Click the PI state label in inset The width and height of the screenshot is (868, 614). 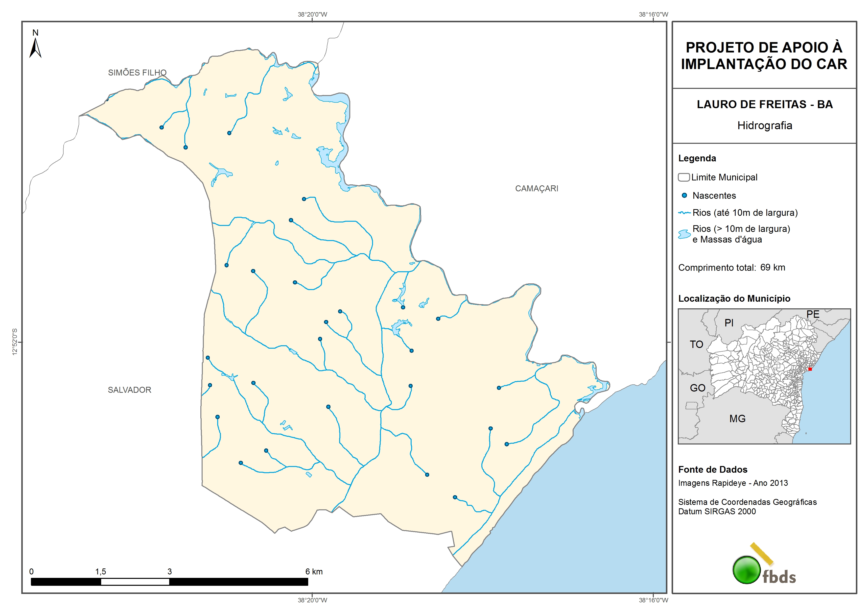(729, 323)
